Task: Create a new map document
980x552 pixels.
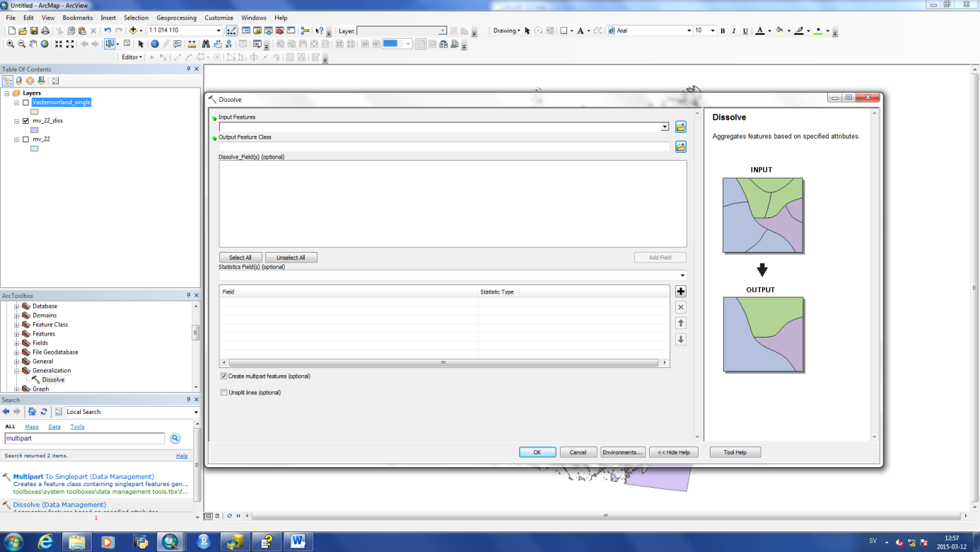Action: 11,30
